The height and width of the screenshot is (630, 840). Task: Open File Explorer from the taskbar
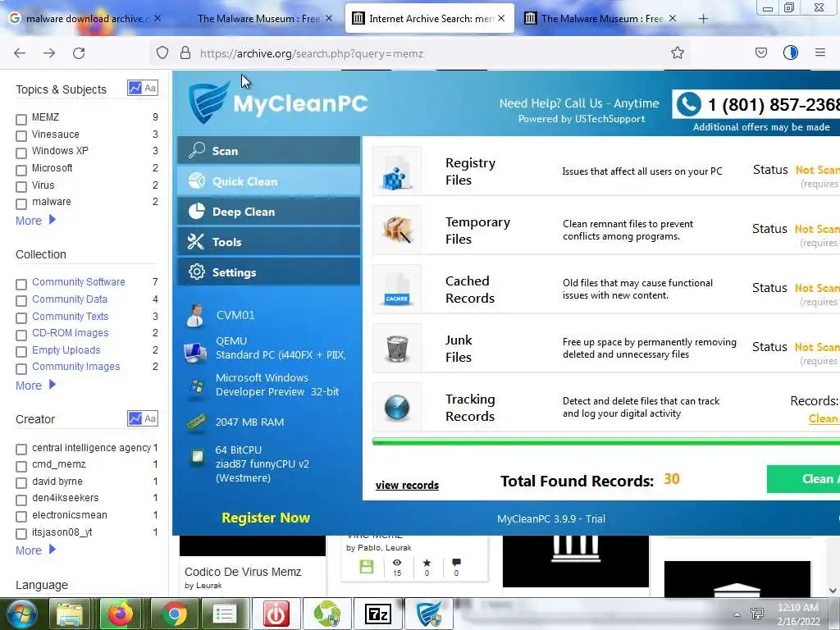tap(71, 614)
